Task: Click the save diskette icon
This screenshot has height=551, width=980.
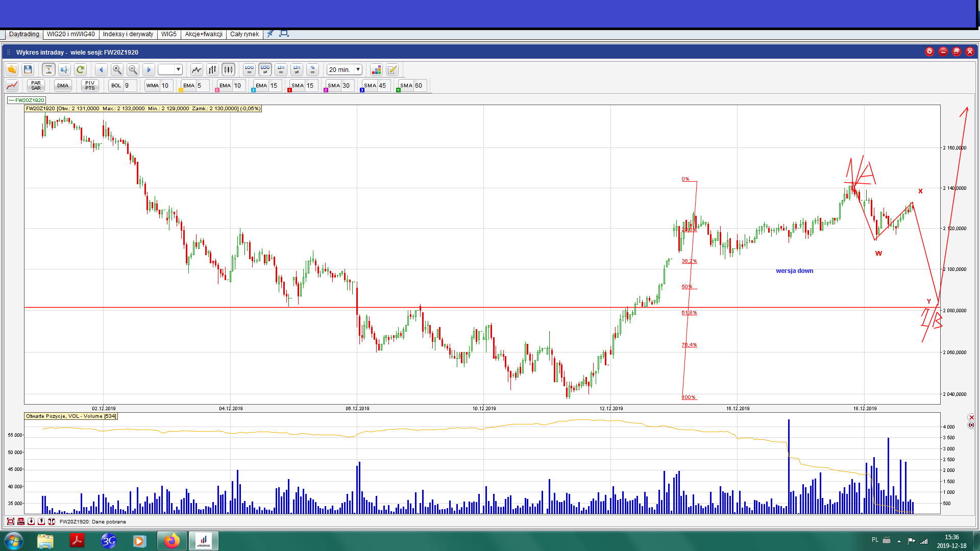Action: point(28,69)
